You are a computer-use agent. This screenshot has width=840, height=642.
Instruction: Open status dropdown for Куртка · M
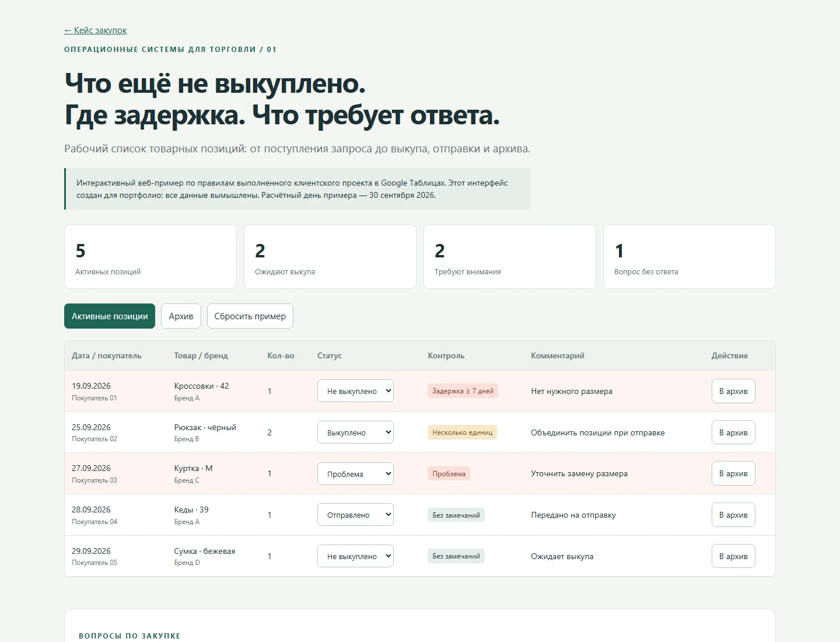coord(355,474)
